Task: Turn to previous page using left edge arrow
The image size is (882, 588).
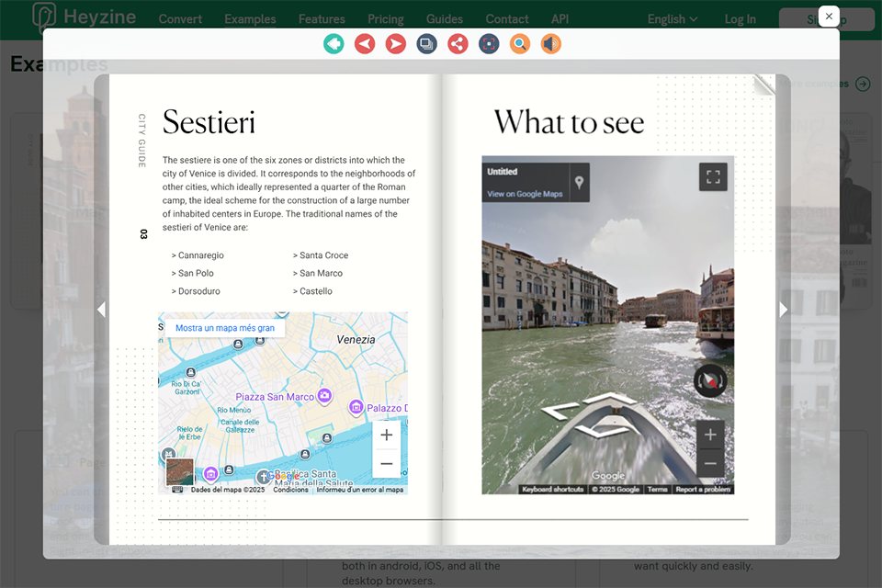Action: pos(101,310)
